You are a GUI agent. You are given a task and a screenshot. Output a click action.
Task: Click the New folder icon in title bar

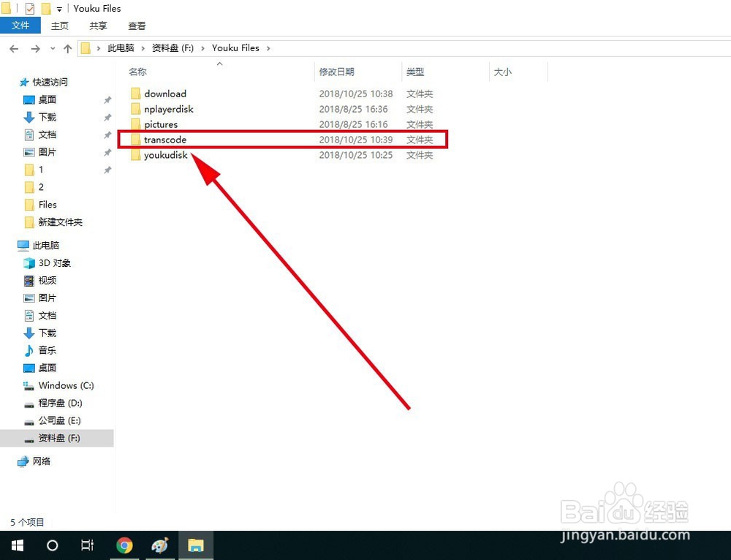coord(45,8)
